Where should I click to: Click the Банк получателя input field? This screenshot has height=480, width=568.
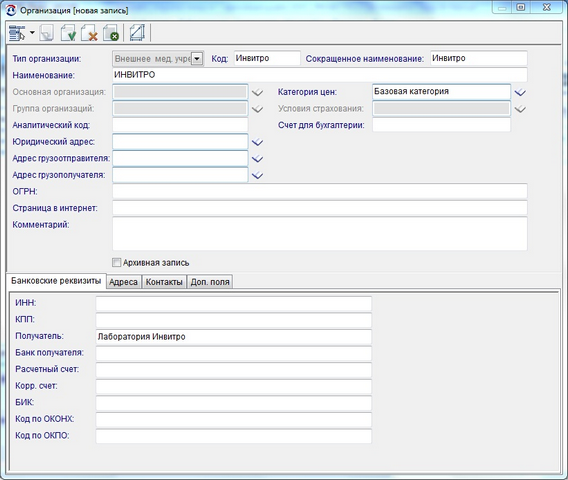point(234,353)
